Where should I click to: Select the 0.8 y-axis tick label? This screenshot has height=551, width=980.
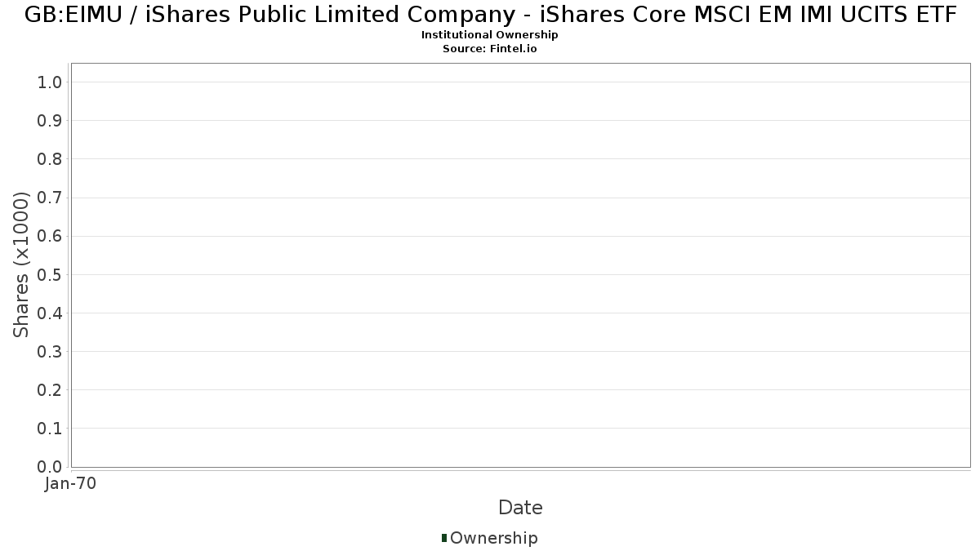[50, 158]
